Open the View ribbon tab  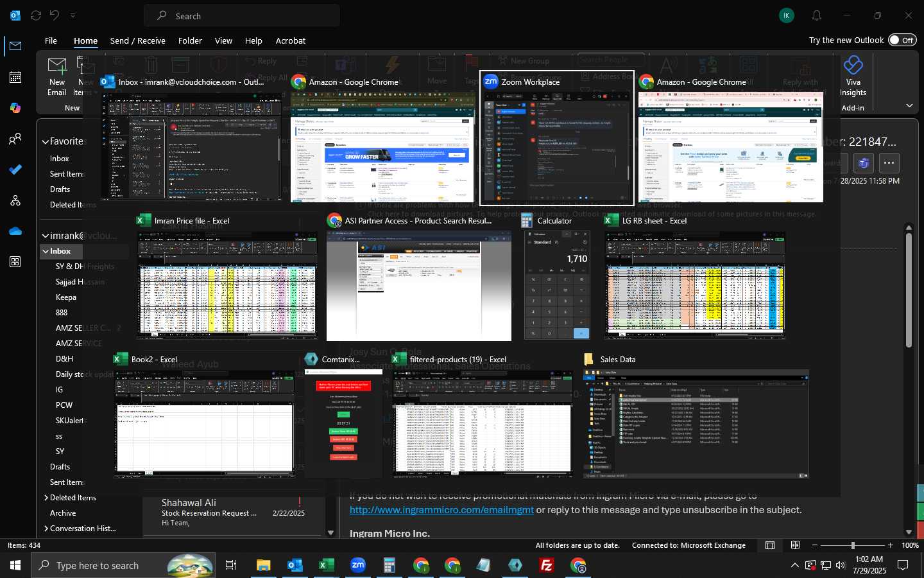223,40
